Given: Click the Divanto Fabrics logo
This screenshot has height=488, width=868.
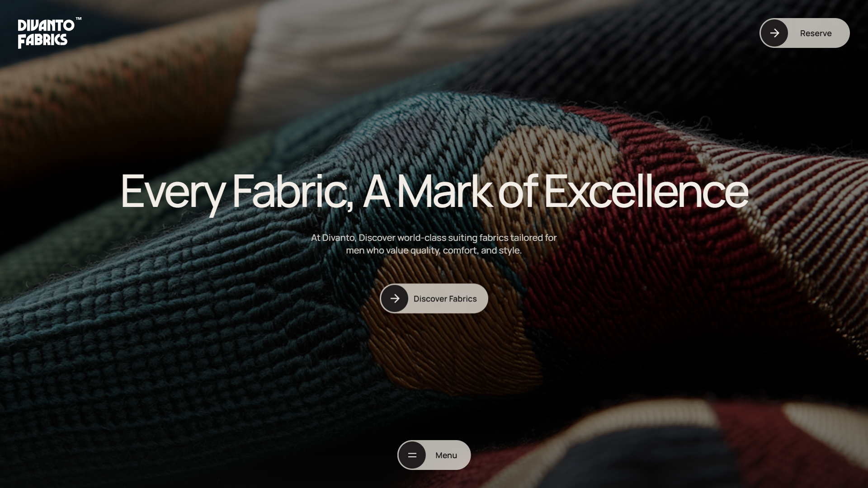Looking at the screenshot, I should tap(49, 33).
